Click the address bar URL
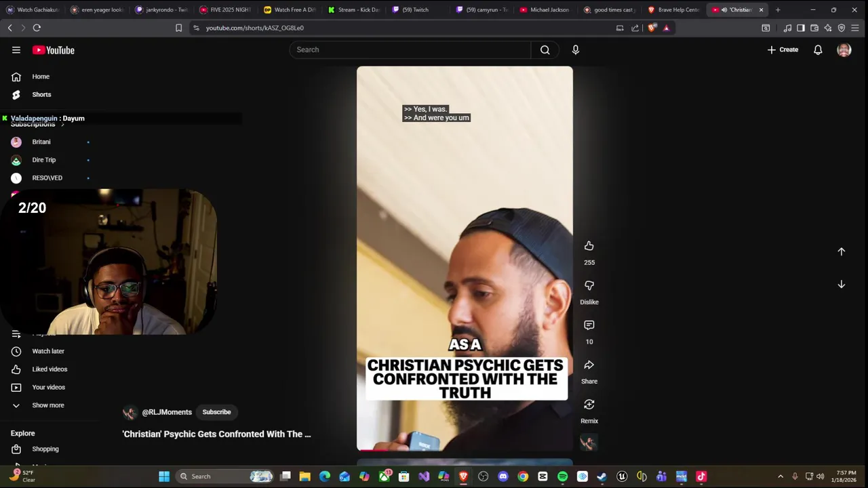The height and width of the screenshot is (488, 868). 254,28
